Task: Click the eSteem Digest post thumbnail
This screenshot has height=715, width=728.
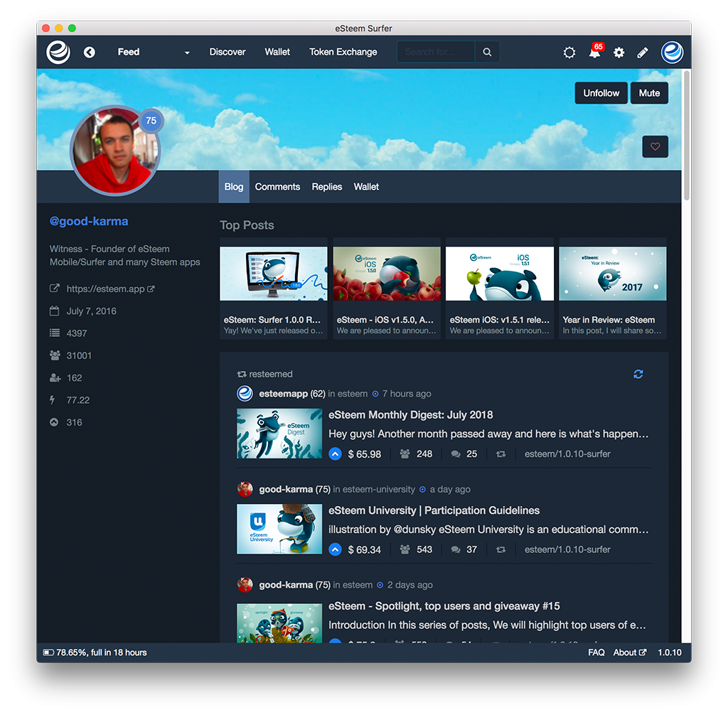Action: tap(279, 433)
